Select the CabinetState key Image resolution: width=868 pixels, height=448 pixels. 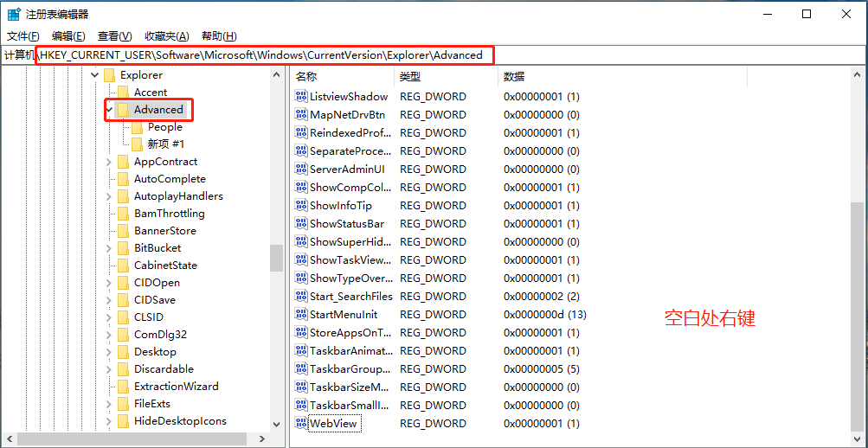(165, 266)
